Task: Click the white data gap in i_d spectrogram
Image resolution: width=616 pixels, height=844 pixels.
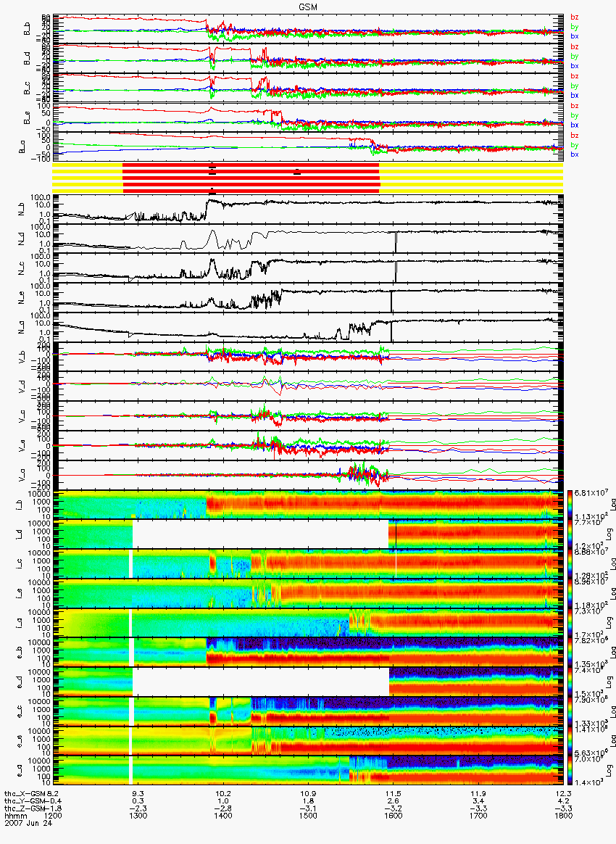Action: click(x=260, y=534)
